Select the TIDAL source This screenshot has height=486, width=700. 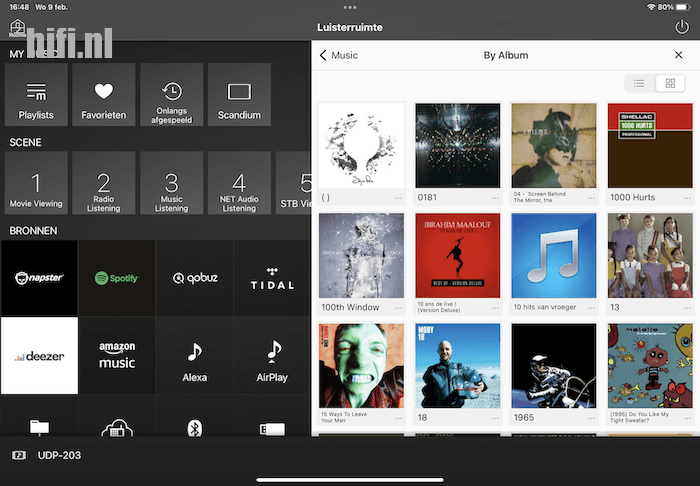click(x=272, y=278)
